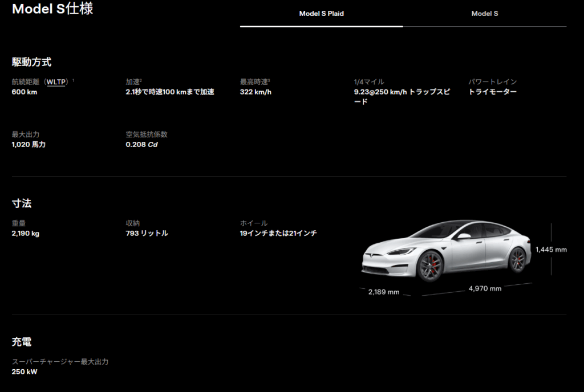Click the パワートレイン label
The width and height of the screenshot is (584, 392).
[492, 82]
